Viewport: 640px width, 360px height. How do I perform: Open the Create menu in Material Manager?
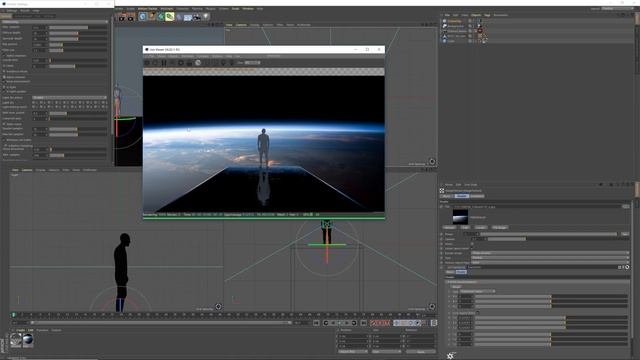(x=20, y=330)
